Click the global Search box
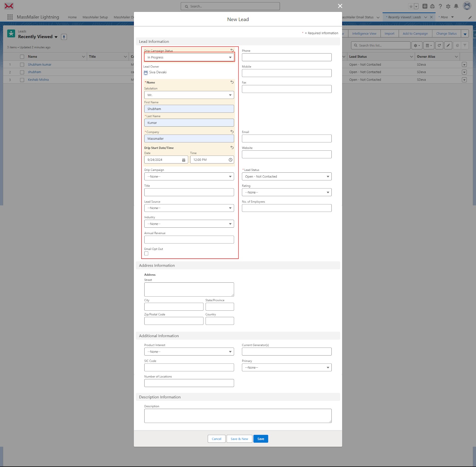 coord(230,6)
